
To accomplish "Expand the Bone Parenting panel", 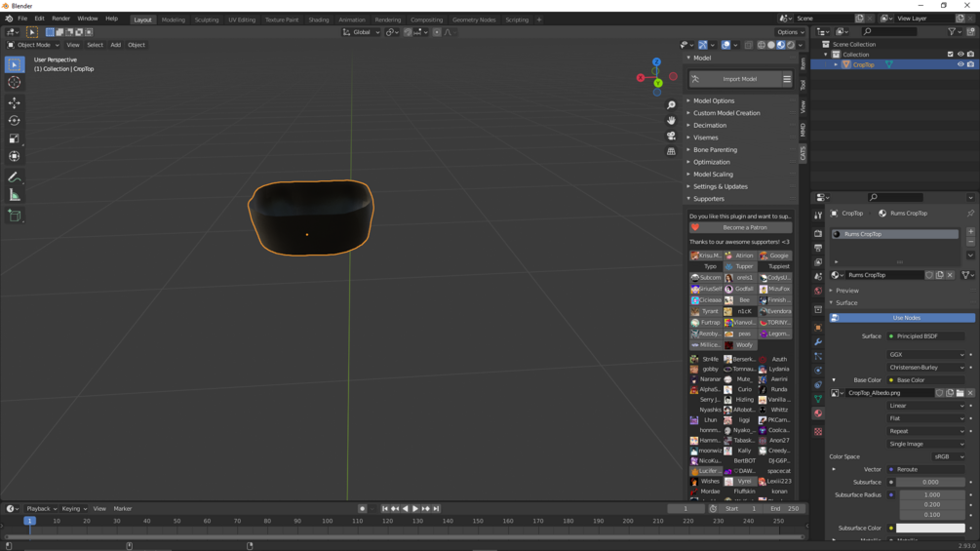I will pos(715,150).
